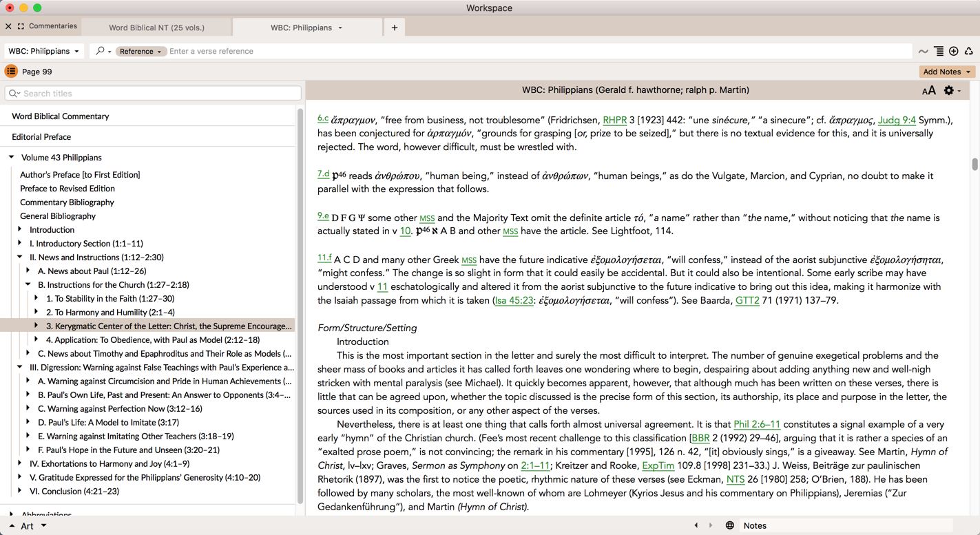This screenshot has height=535, width=980.
Task: Click the main text vertical scrollbar handle
Action: (974, 164)
